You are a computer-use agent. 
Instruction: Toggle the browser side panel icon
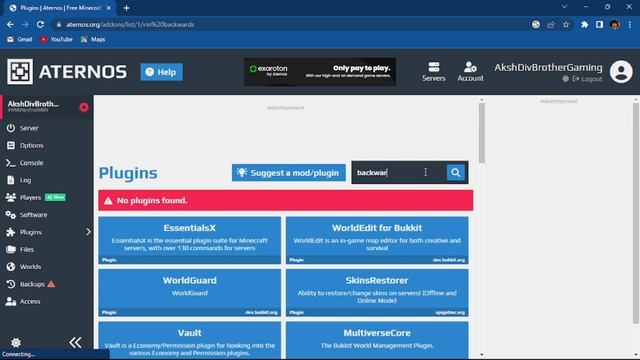(599, 24)
